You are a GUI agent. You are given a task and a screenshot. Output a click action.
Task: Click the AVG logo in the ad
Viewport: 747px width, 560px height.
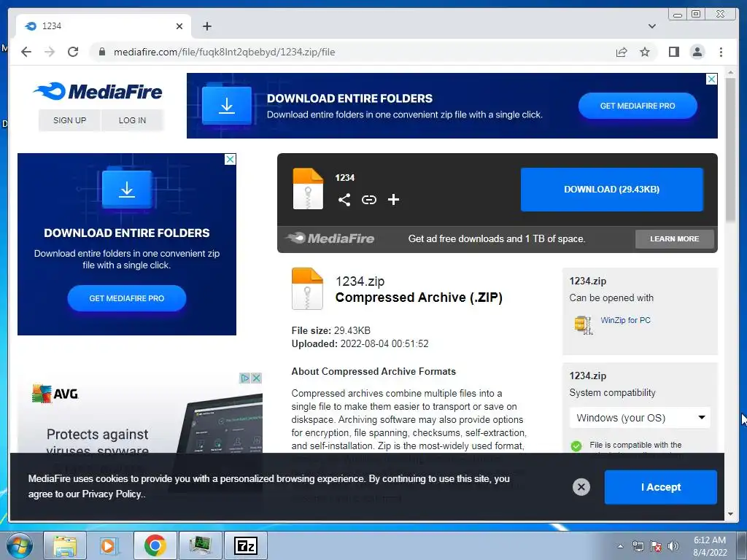pyautogui.click(x=55, y=394)
